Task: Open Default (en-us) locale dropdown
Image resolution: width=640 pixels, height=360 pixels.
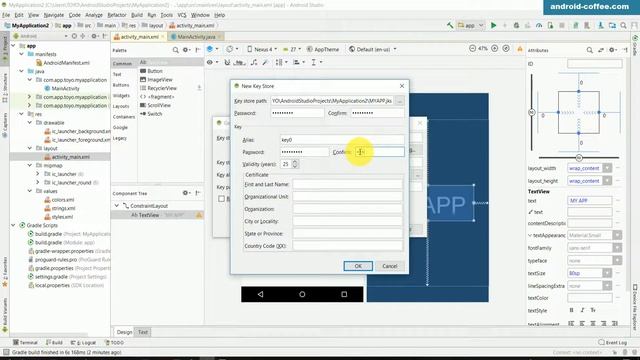Action: tap(372, 49)
